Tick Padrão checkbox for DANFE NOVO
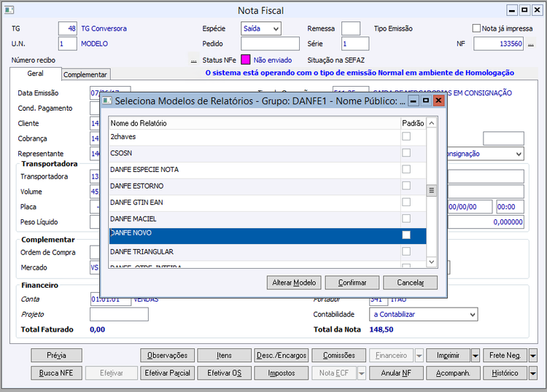Screen dimensions: 547x392 click(x=406, y=235)
